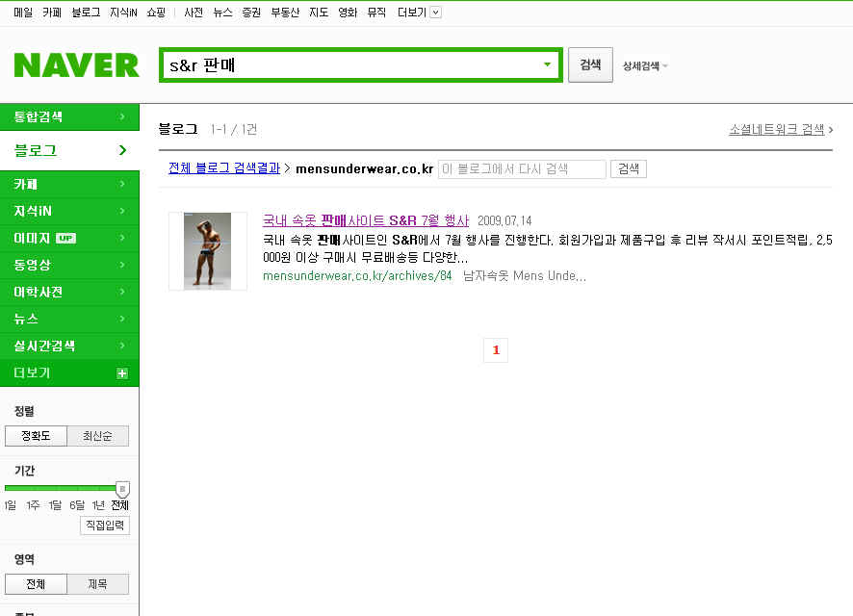
Task: Open 지식iN in the left sidebar
Action: [33, 211]
